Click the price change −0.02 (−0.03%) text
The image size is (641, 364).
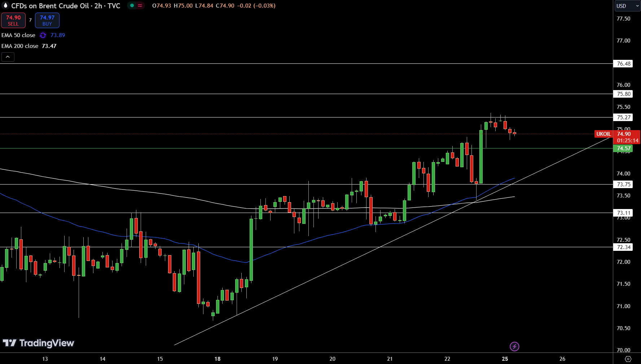click(x=256, y=6)
